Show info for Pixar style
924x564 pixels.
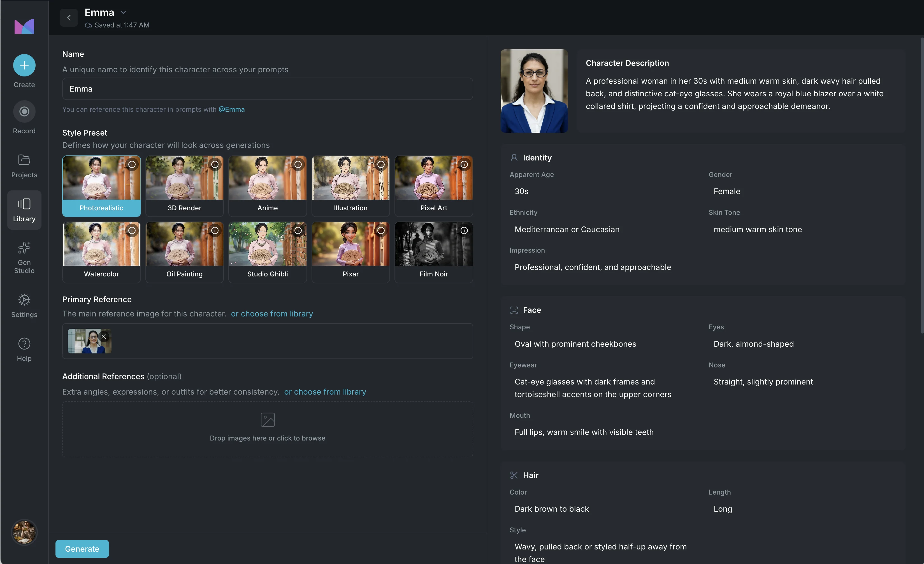point(381,230)
